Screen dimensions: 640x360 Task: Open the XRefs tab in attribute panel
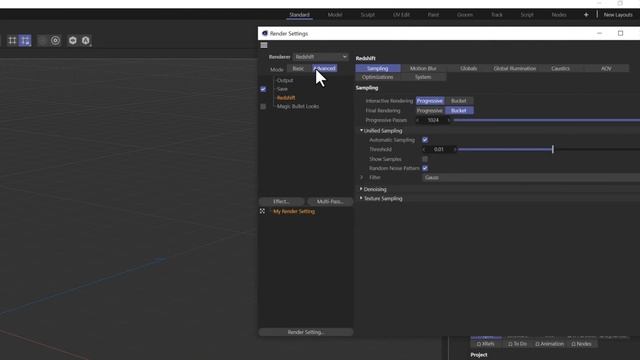click(x=486, y=344)
